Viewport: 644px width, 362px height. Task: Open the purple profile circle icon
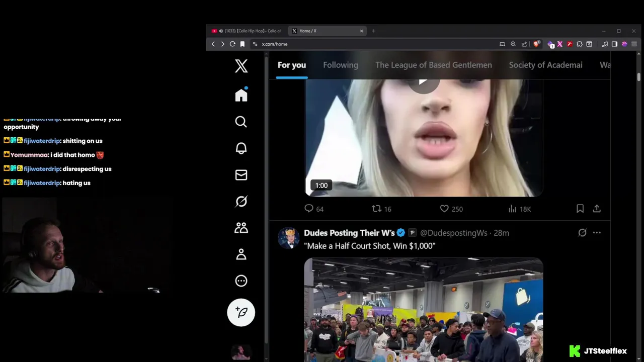(x=624, y=44)
